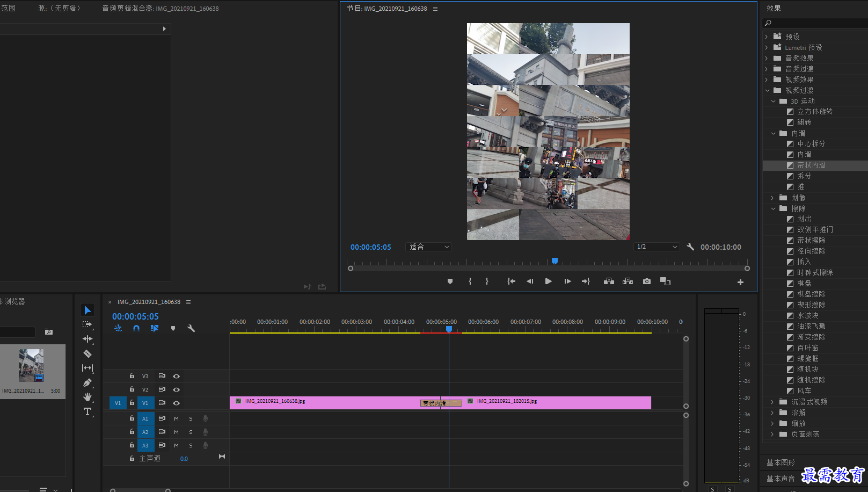Select the Type tool

pyautogui.click(x=87, y=411)
